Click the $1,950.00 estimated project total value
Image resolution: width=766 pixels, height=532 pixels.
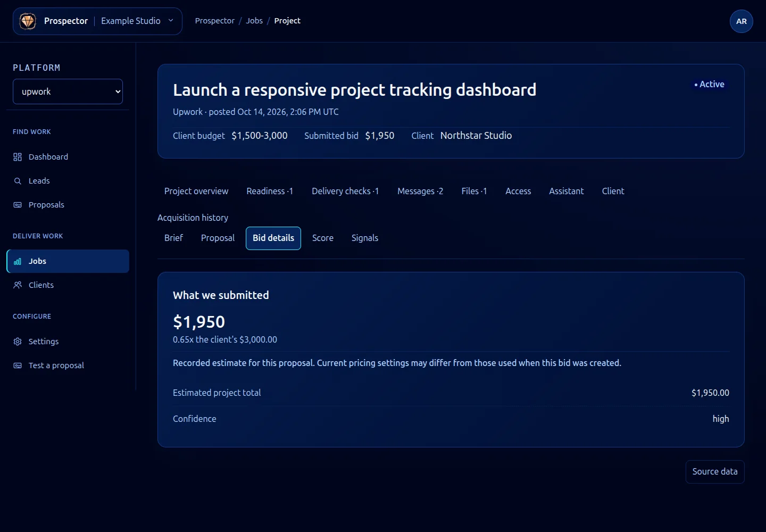(x=710, y=393)
